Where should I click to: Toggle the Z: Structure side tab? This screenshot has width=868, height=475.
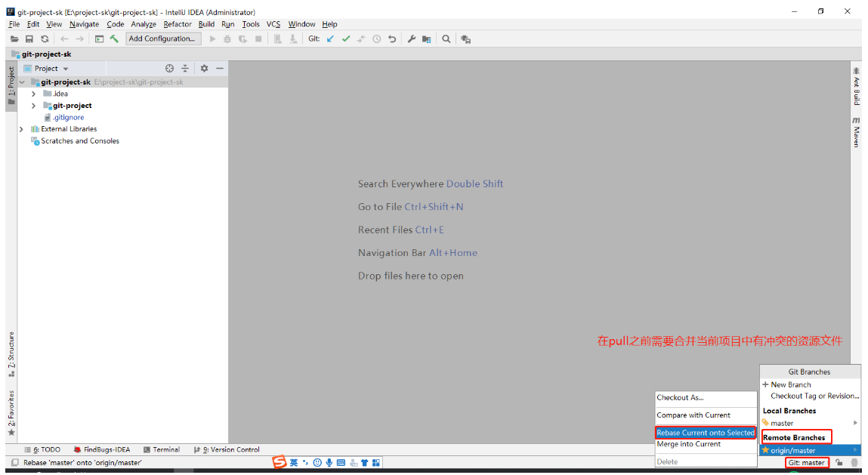(x=11, y=354)
